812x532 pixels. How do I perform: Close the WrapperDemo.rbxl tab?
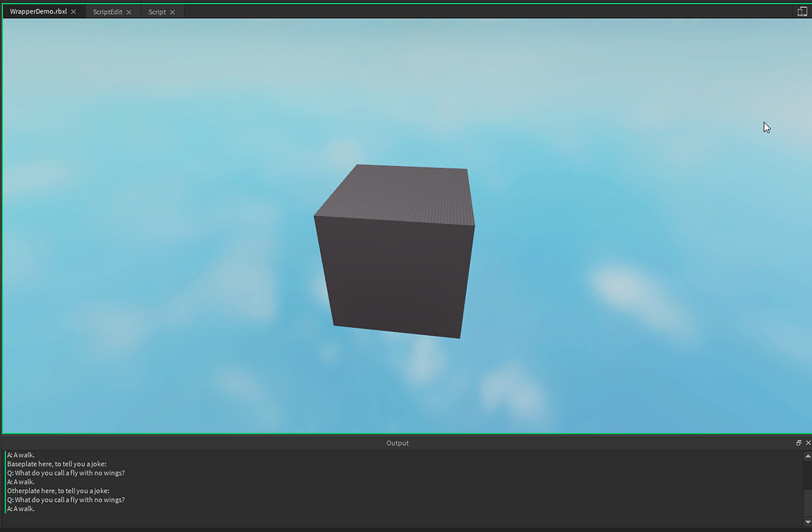pyautogui.click(x=73, y=11)
